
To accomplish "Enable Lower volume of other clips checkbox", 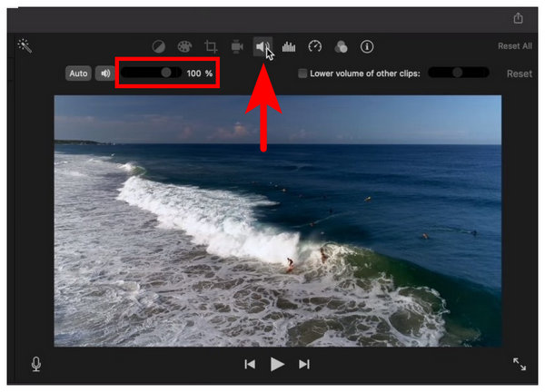I will pos(302,73).
